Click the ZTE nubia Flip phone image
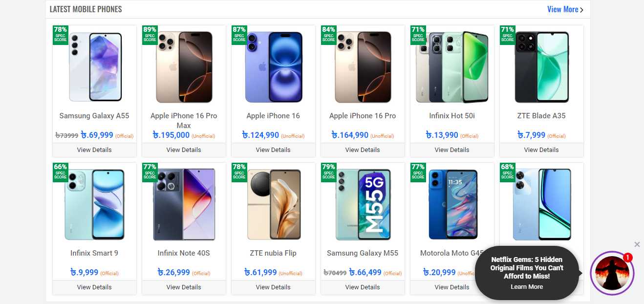This screenshot has height=304, width=644. click(273, 204)
